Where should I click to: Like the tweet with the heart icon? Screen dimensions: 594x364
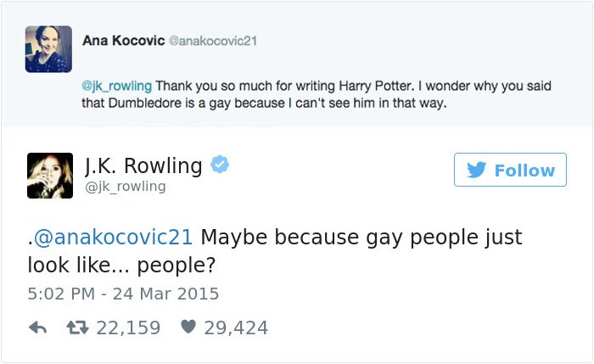(188, 328)
